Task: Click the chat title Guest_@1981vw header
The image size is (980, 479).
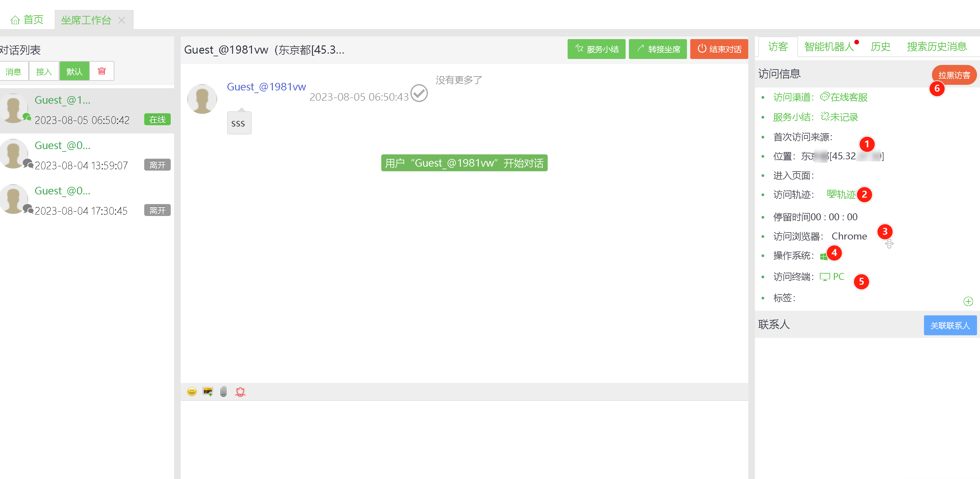Action: click(x=264, y=50)
